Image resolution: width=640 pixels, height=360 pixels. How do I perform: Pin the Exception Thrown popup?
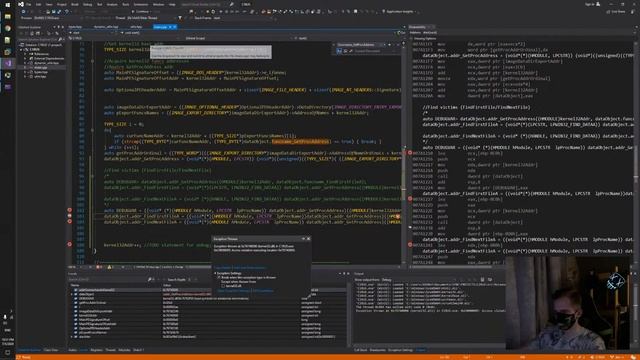303,239
